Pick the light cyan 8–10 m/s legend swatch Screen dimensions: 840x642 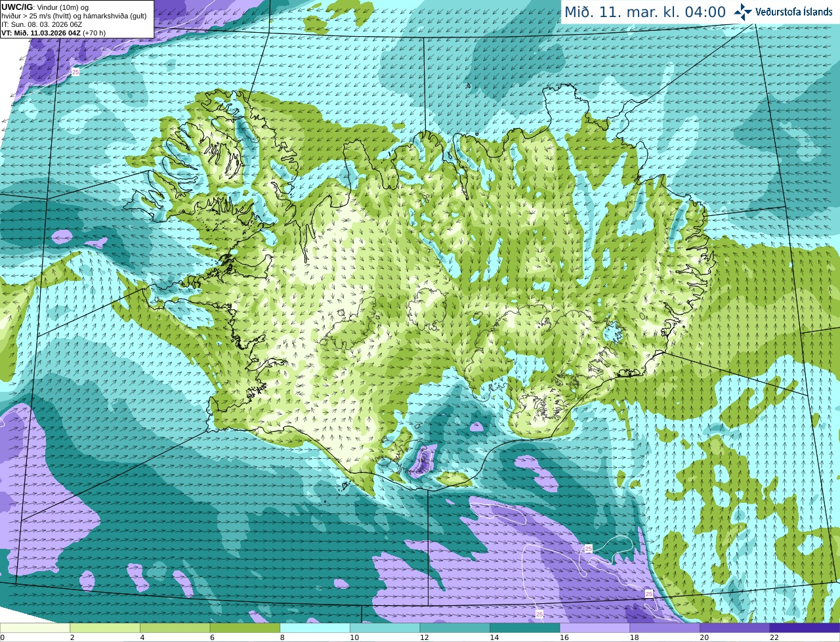coord(315,628)
